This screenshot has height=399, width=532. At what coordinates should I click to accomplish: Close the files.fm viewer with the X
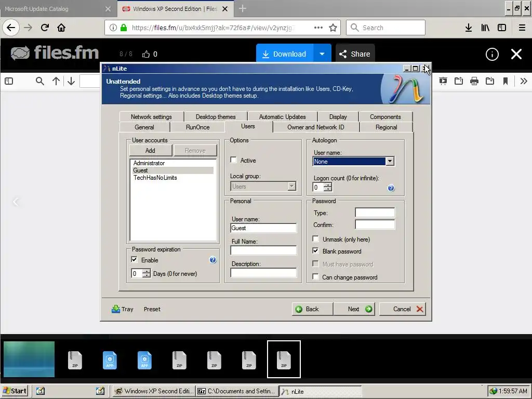pyautogui.click(x=516, y=54)
